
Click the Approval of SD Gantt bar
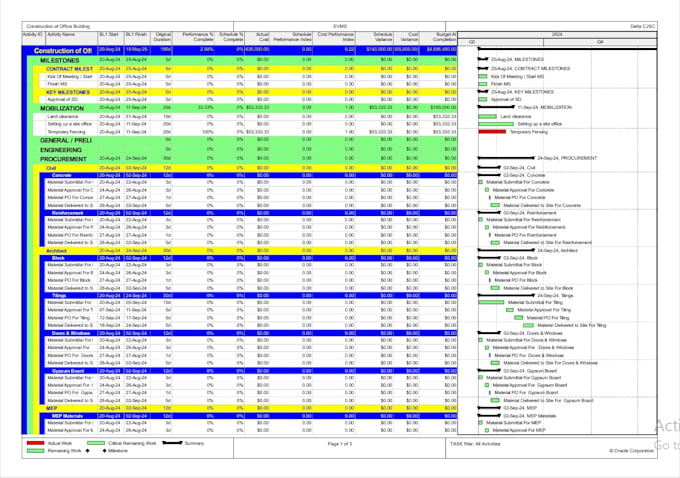coord(483,99)
